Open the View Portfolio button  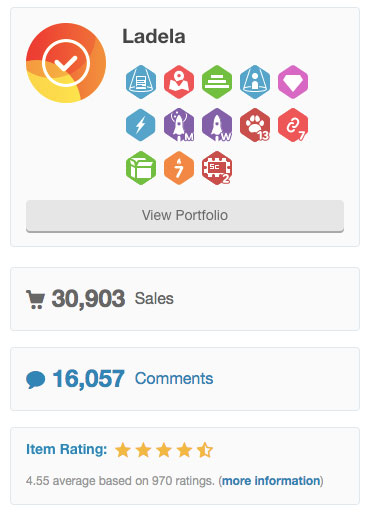pyautogui.click(x=185, y=216)
